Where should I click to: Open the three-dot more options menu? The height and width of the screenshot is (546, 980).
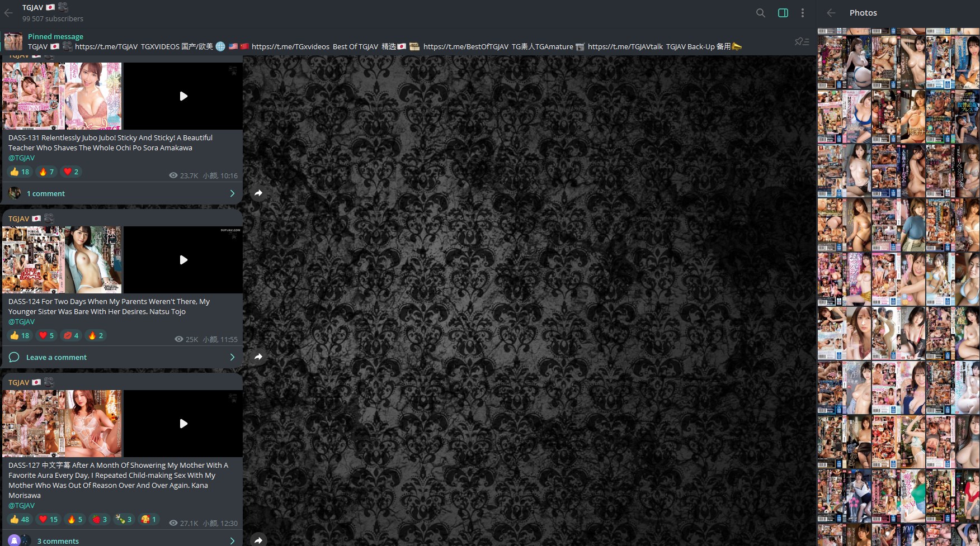[802, 13]
